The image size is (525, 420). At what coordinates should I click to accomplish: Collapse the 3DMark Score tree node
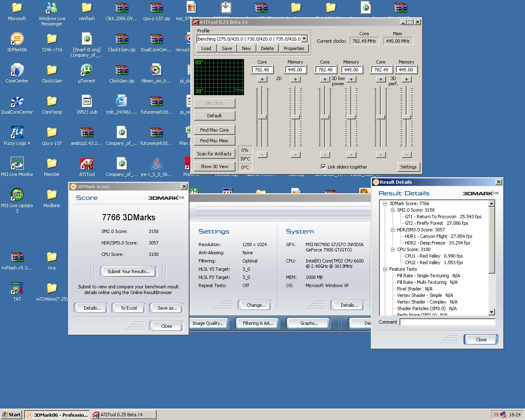(385, 203)
